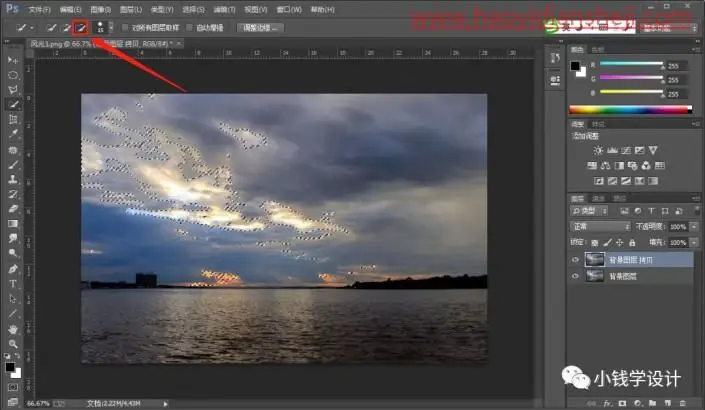The width and height of the screenshot is (705, 410).
Task: Toggle lock position
Action: [620, 243]
